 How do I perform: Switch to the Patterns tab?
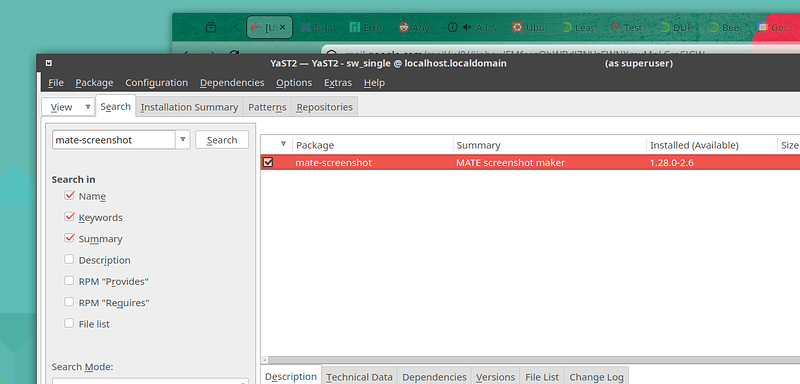pyautogui.click(x=267, y=107)
